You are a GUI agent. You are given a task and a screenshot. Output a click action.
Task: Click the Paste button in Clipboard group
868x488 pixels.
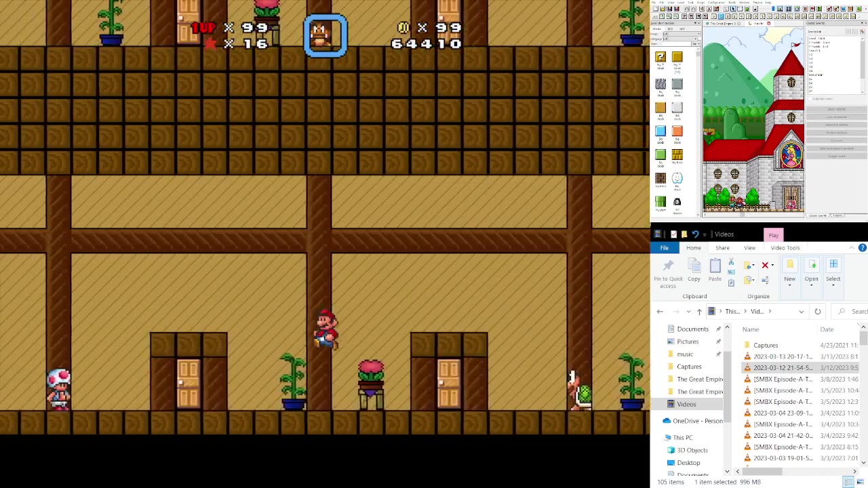click(x=715, y=270)
